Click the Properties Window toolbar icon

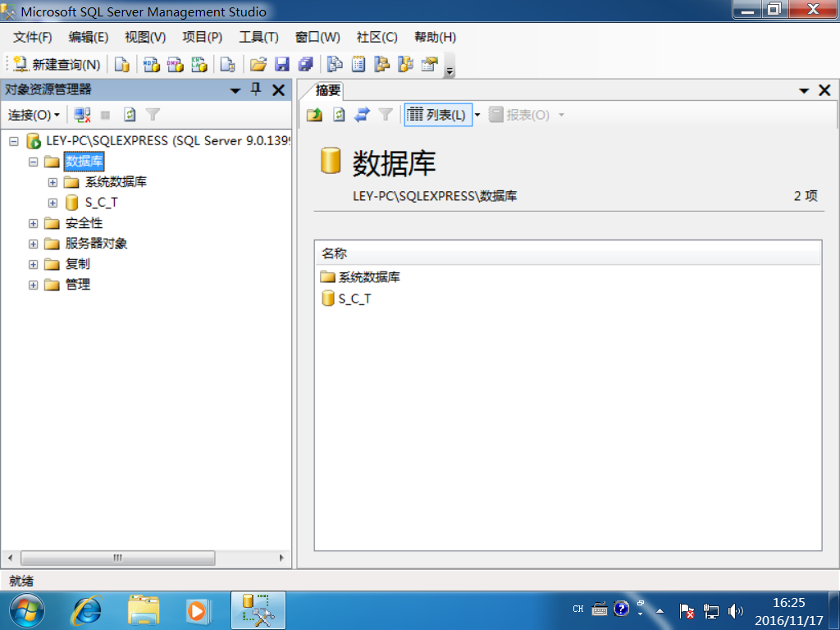(430, 64)
